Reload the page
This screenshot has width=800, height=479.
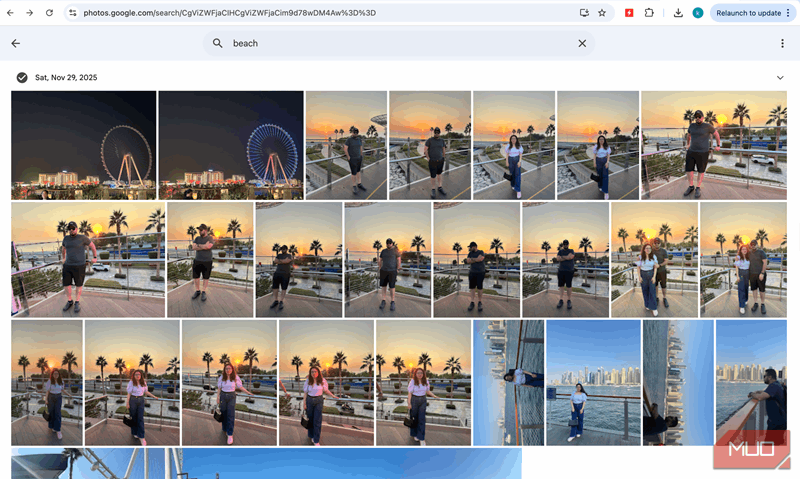pyautogui.click(x=49, y=13)
